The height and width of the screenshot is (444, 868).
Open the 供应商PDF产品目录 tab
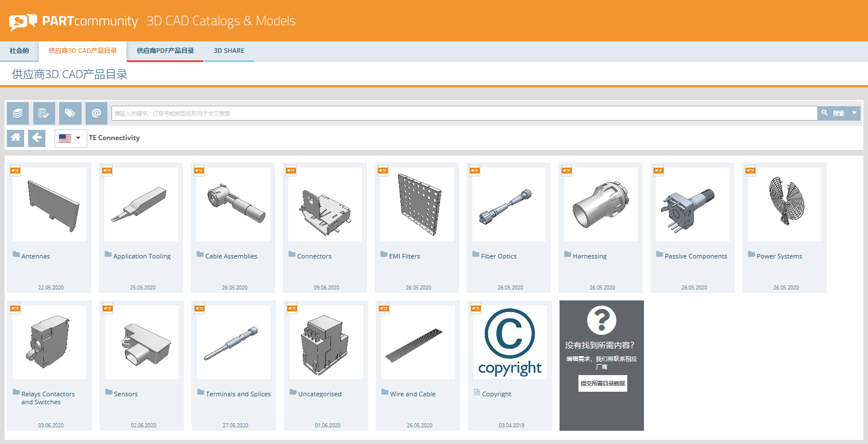coord(165,51)
